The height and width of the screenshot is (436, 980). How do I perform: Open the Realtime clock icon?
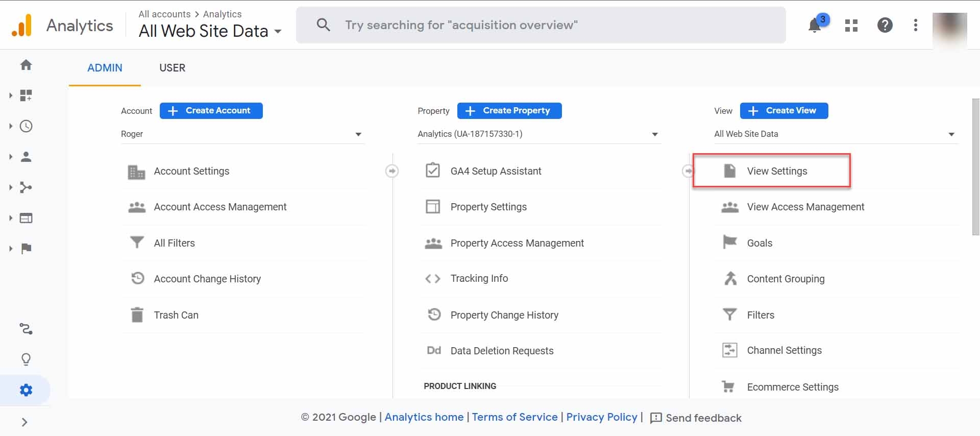tap(26, 126)
